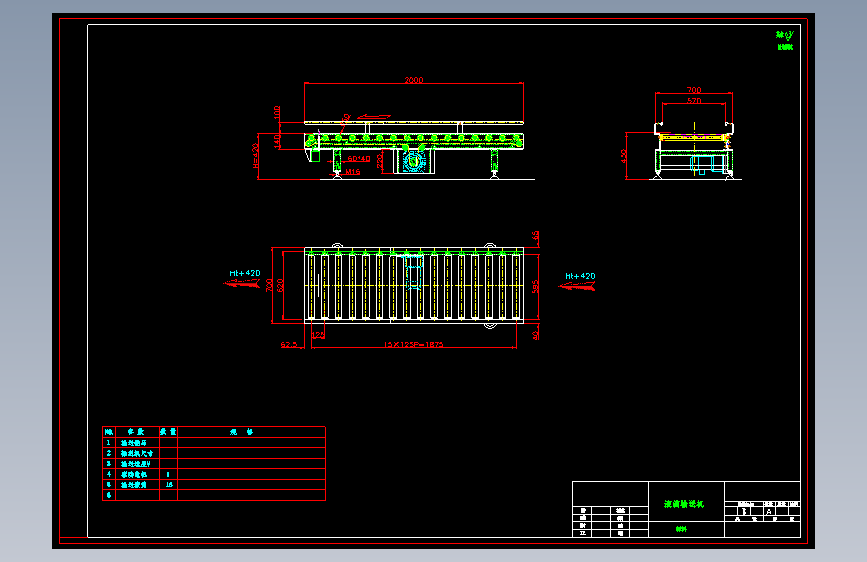Select the 570 dimension in end view
The height and width of the screenshot is (562, 867).
[x=694, y=101]
